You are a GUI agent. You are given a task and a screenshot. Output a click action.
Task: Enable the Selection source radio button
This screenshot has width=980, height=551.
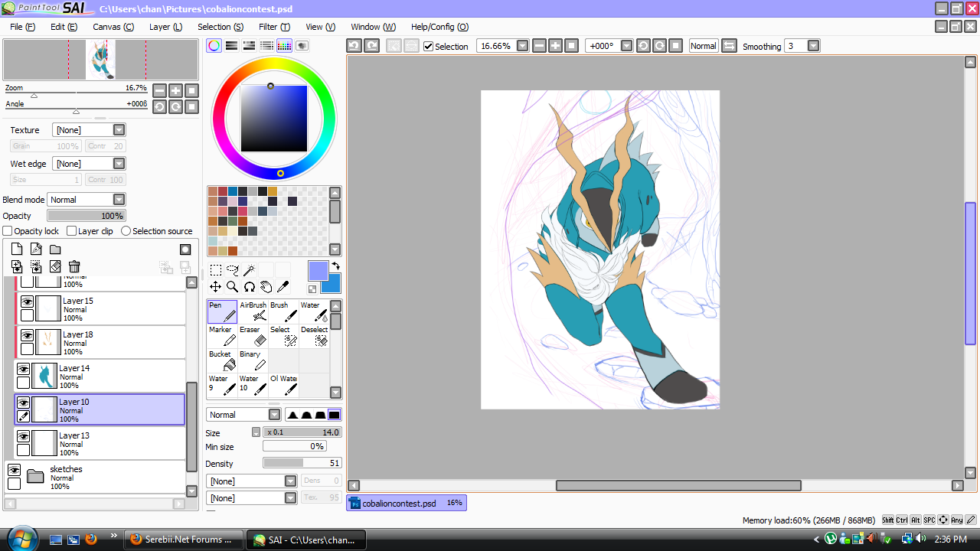click(126, 231)
